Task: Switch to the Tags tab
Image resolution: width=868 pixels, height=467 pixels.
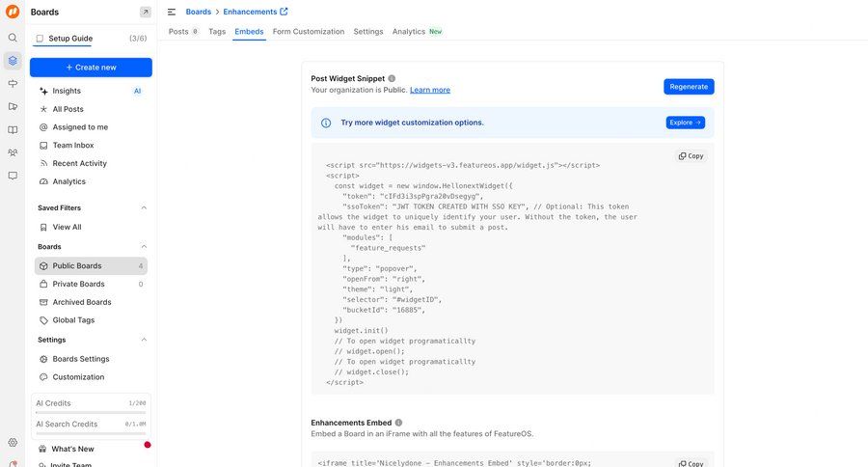Action: point(217,32)
